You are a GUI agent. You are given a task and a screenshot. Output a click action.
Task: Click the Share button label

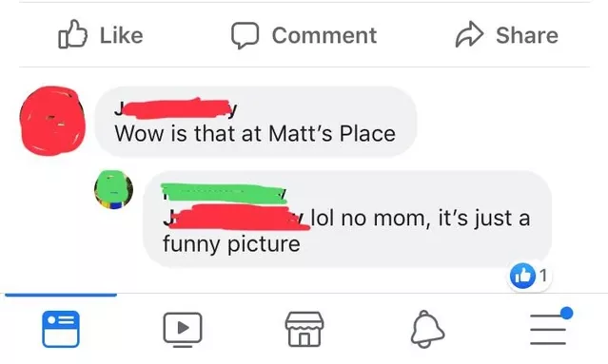(527, 35)
